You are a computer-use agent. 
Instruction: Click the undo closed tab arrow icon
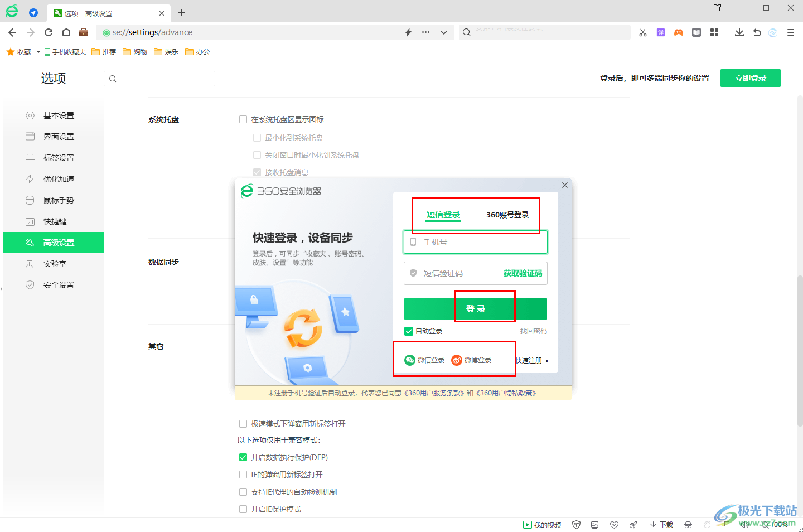[757, 32]
